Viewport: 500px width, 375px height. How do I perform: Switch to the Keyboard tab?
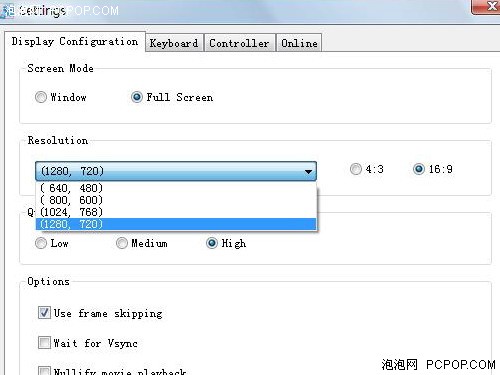point(174,43)
